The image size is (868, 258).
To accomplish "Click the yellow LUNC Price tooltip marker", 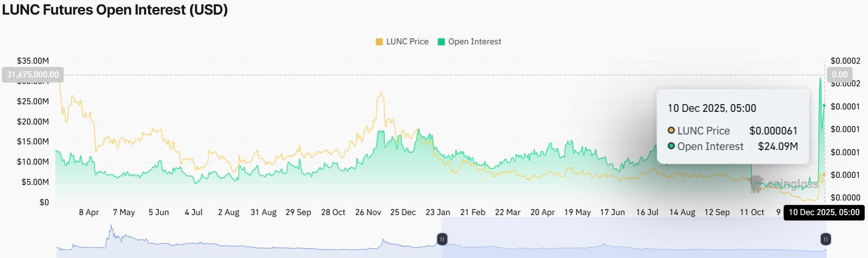I will click(671, 131).
